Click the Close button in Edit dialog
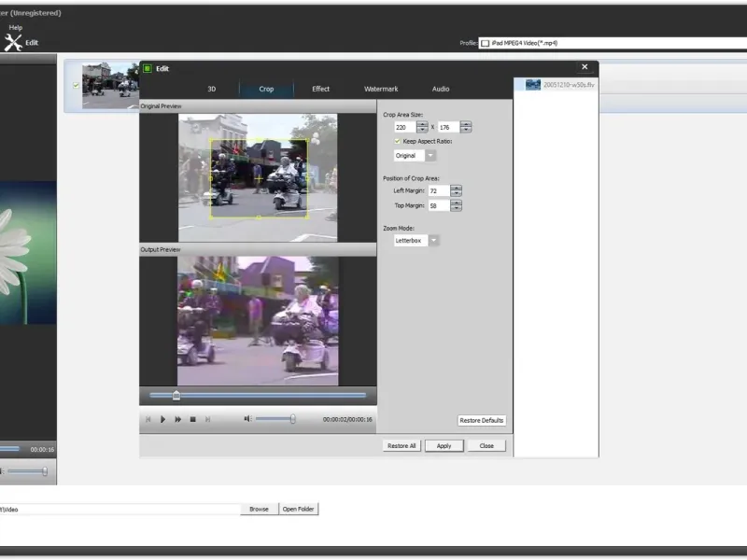Image resolution: width=747 pixels, height=560 pixels. point(486,446)
